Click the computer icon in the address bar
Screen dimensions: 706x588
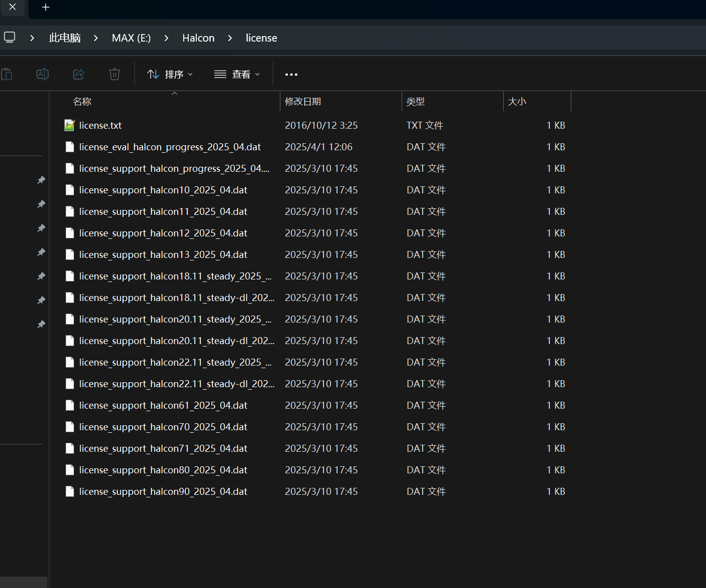click(10, 38)
